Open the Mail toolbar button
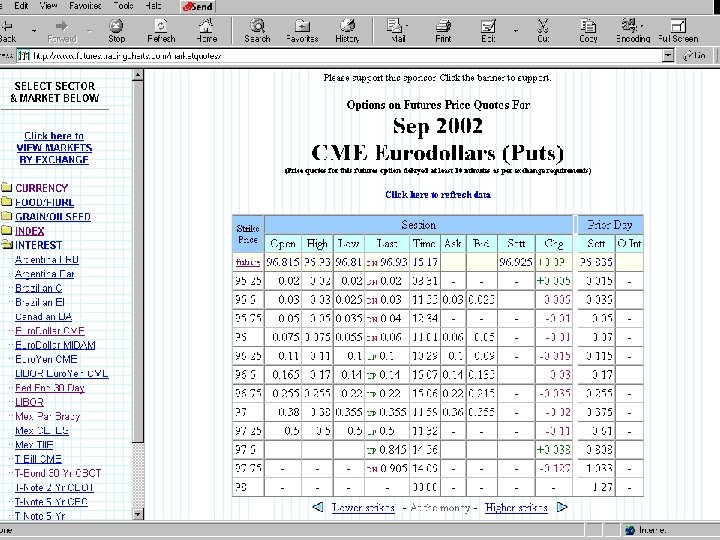 click(x=398, y=31)
